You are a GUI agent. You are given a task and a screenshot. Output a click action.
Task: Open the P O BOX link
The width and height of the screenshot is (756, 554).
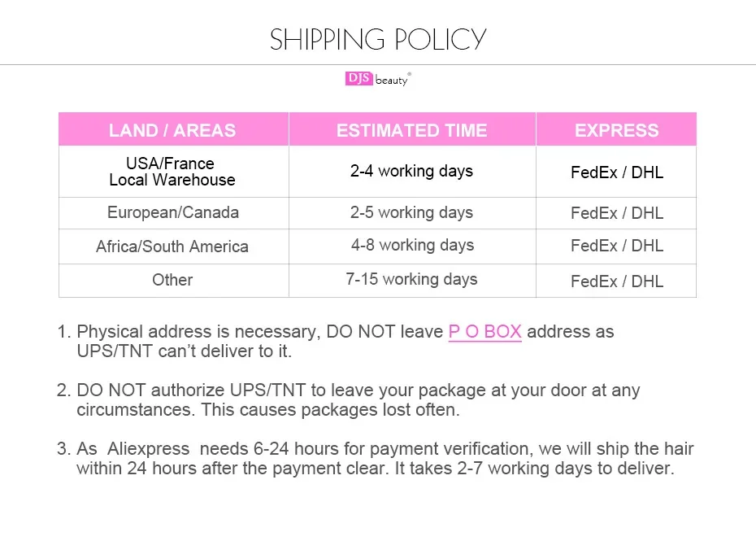(x=484, y=332)
